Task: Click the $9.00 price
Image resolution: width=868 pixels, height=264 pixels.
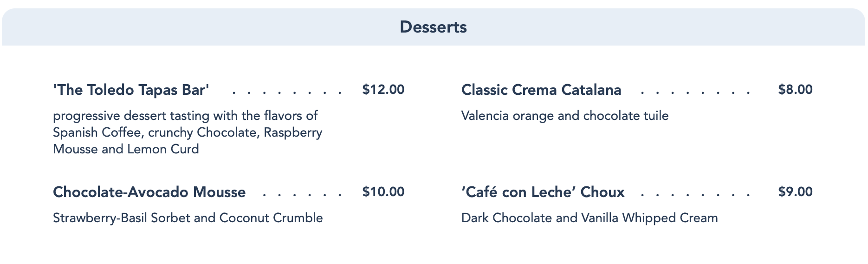Action: pos(796,191)
